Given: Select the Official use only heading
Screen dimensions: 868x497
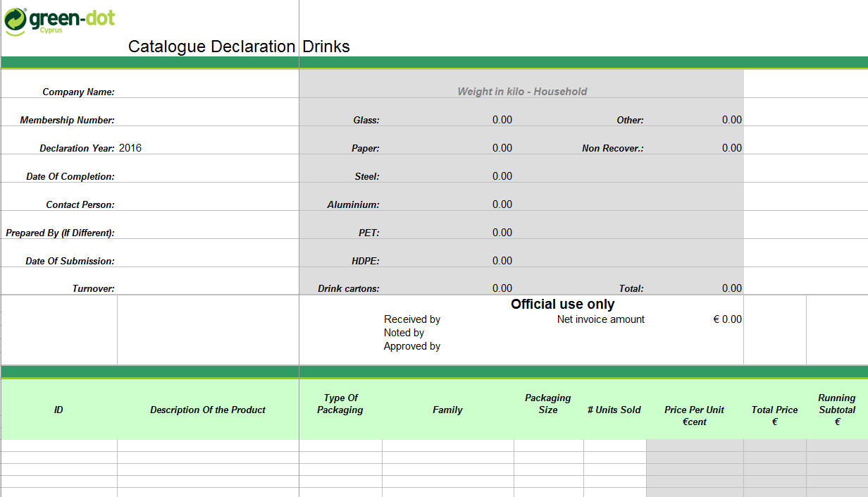Looking at the screenshot, I should click(x=563, y=305).
